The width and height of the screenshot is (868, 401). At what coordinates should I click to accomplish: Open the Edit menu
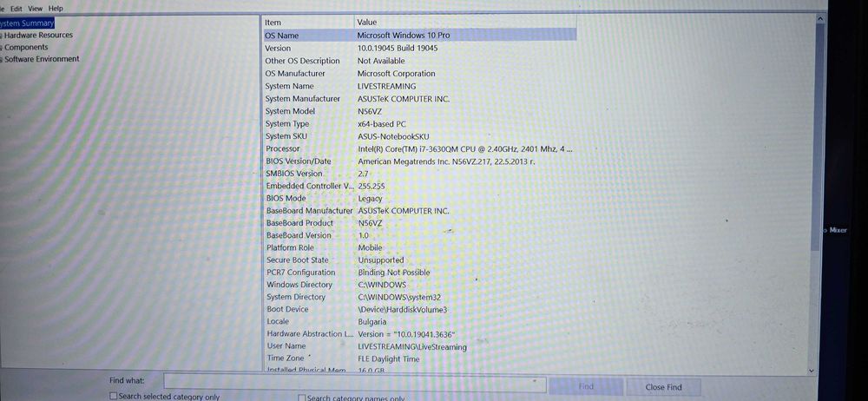coord(16,9)
